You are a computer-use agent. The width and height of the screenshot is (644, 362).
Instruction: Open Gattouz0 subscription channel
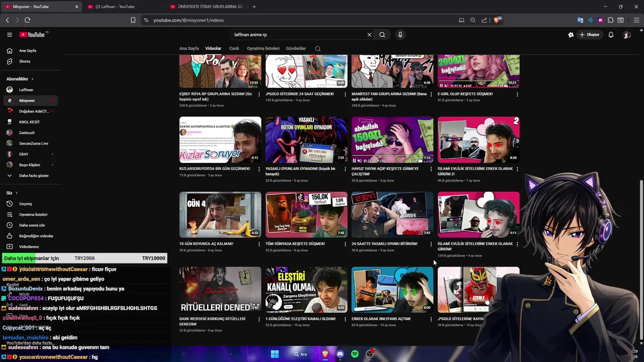click(x=31, y=133)
